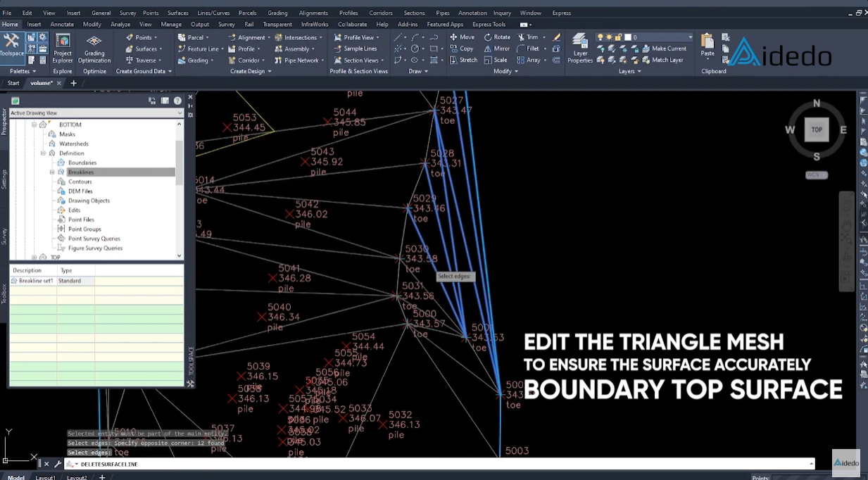
Task: Select the Copy tool
Action: (461, 49)
